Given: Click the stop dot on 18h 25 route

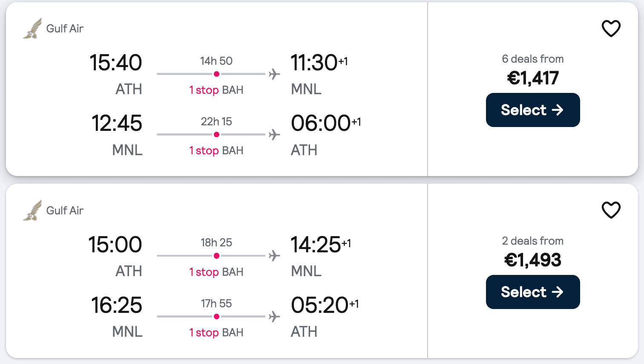Looking at the screenshot, I should point(216,256).
